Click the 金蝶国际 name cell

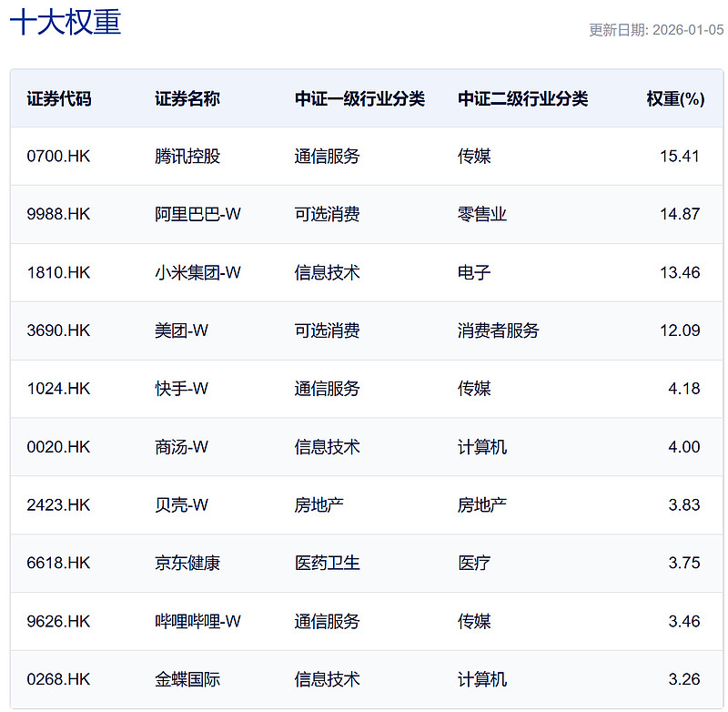coord(187,679)
